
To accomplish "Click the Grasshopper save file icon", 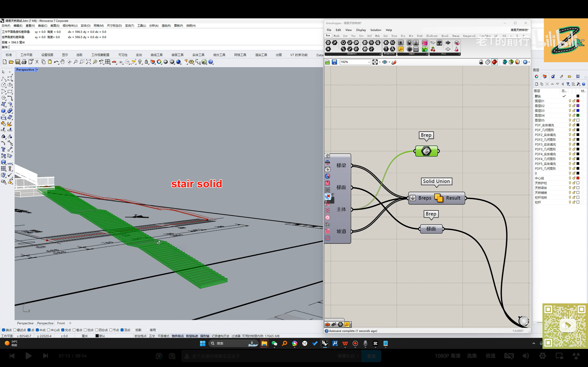I will pos(334,62).
